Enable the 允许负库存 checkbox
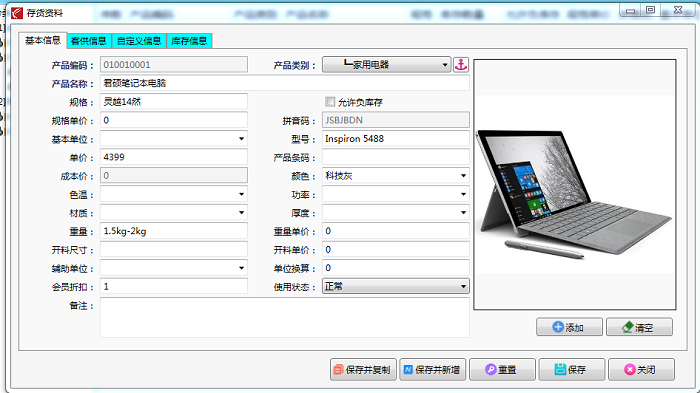Image resolution: width=700 pixels, height=393 pixels. click(x=330, y=102)
